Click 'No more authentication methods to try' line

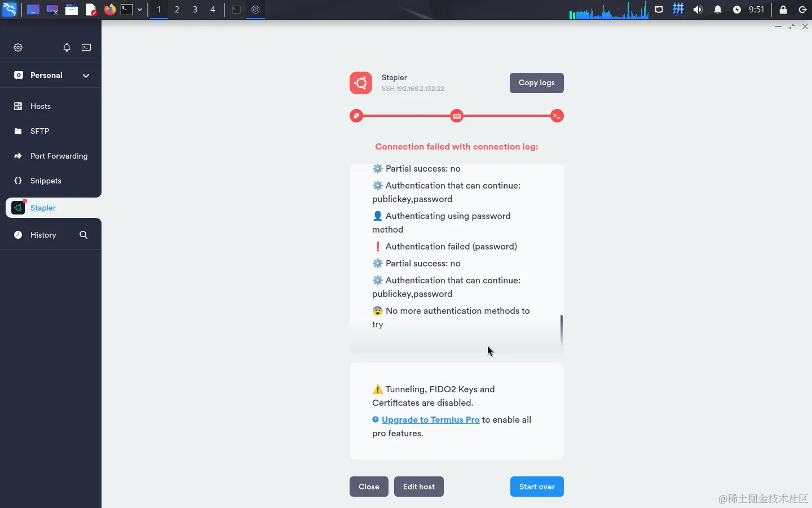[451, 318]
